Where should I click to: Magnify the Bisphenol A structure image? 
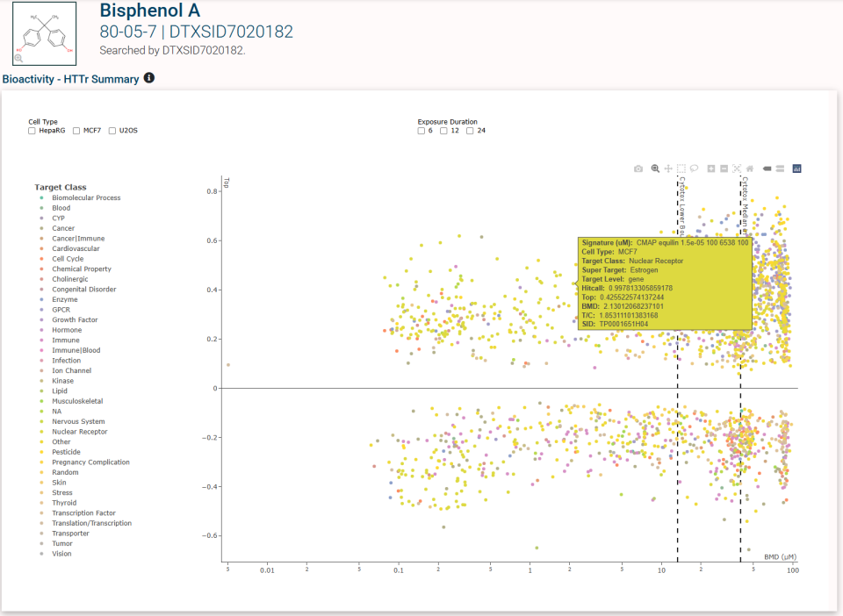tap(18, 58)
